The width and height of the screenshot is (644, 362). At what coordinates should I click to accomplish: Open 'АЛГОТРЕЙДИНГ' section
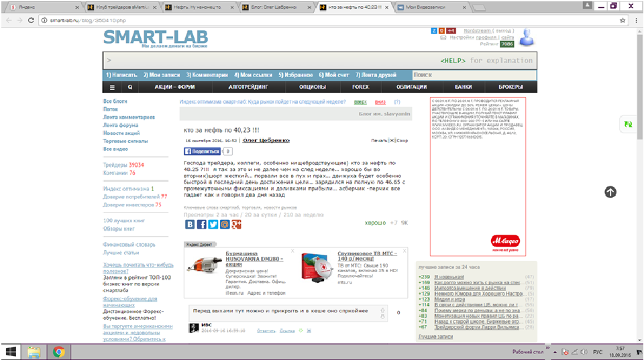pyautogui.click(x=248, y=87)
